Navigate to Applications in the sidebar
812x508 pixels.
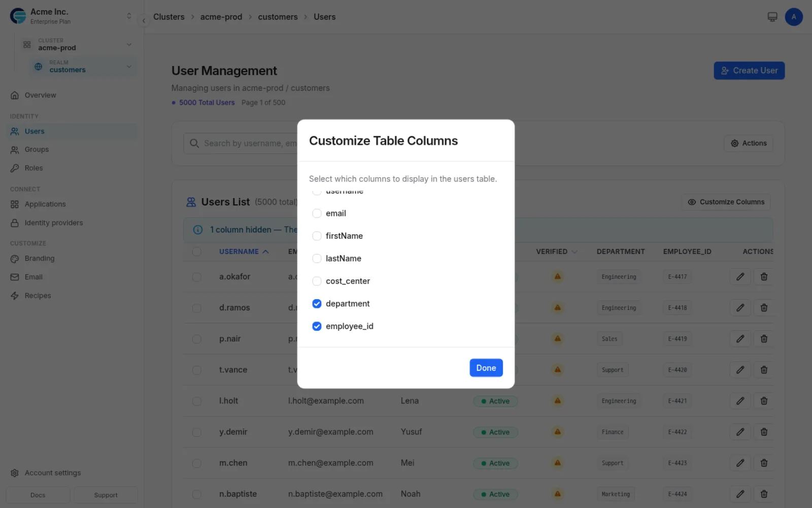click(x=45, y=204)
